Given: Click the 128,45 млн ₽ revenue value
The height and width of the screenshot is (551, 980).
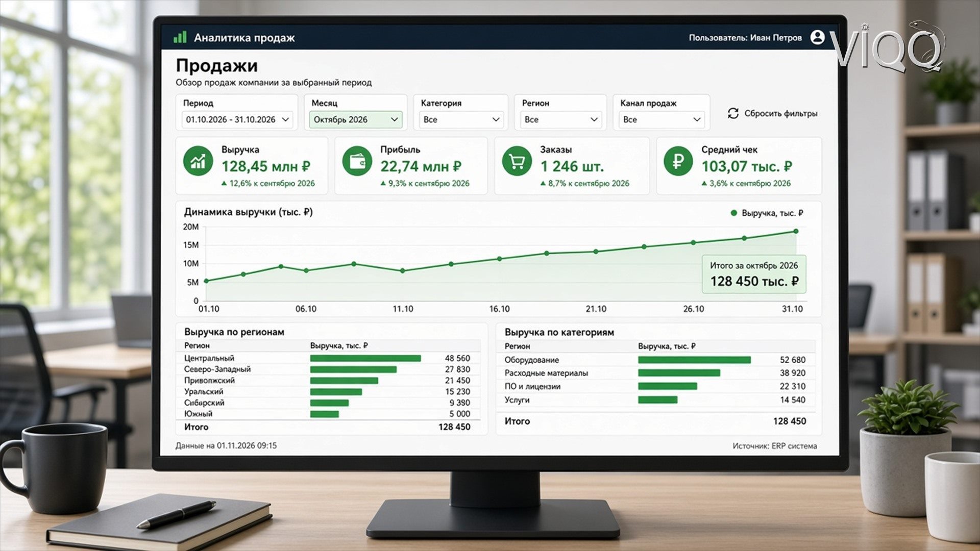Looking at the screenshot, I should pos(266,166).
